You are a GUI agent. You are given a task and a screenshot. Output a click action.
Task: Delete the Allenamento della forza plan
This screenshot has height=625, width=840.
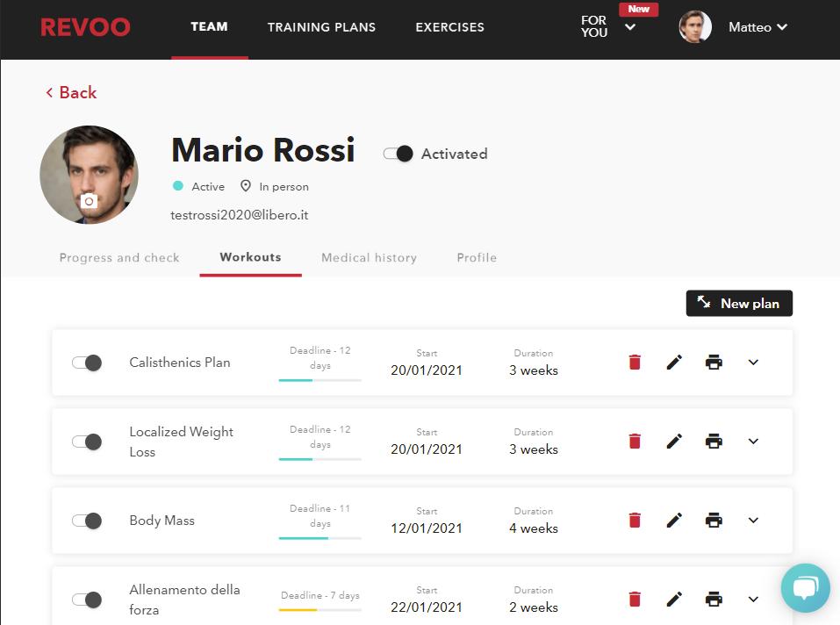635,599
